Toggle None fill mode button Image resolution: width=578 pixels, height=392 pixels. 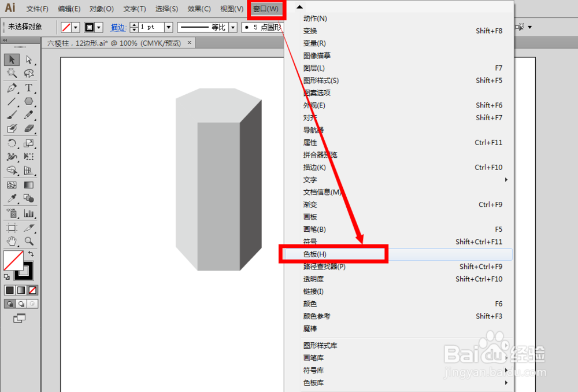click(x=32, y=290)
